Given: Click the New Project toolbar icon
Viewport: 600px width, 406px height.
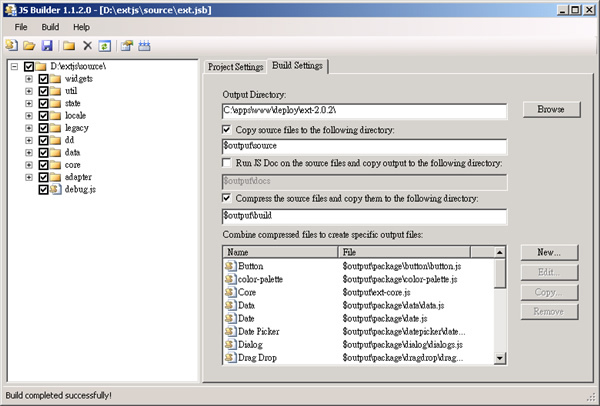Looking at the screenshot, I should pyautogui.click(x=11, y=46).
